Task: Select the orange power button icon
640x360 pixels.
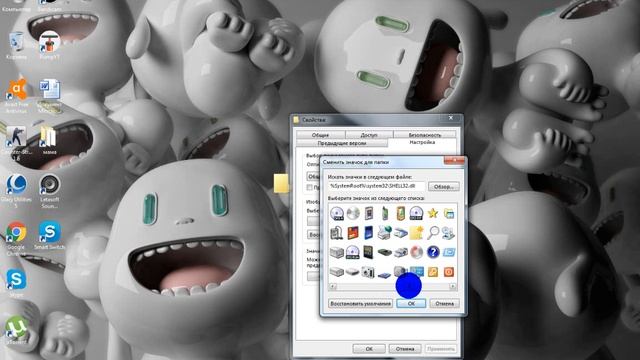Action: [449, 272]
